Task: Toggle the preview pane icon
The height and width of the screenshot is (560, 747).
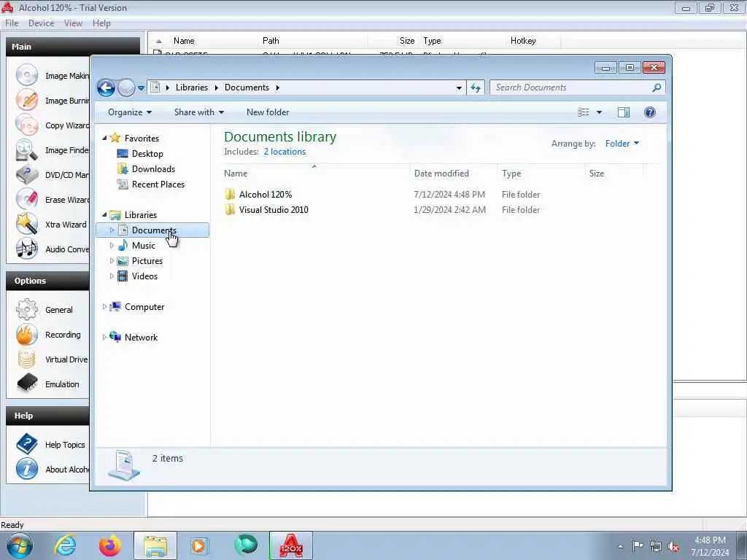Action: (x=623, y=112)
